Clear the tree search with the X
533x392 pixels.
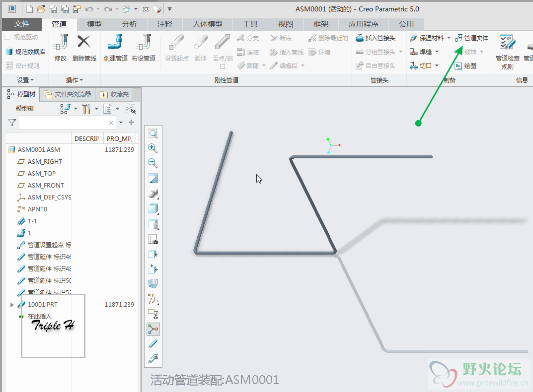coord(111,123)
